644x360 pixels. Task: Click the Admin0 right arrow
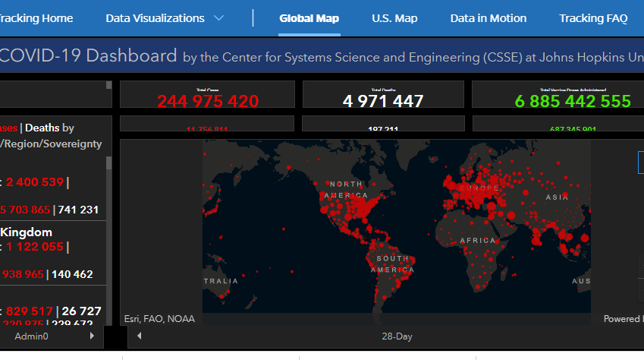(x=92, y=336)
